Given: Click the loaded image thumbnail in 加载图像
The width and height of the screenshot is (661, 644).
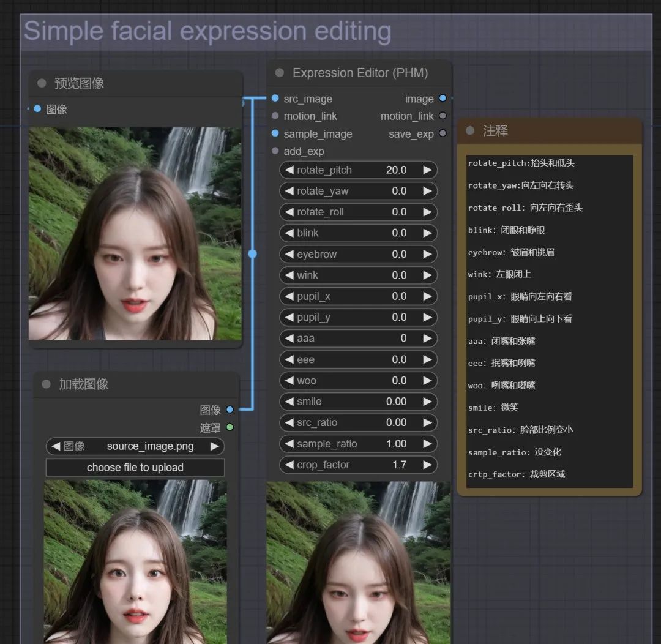Looking at the screenshot, I should [x=135, y=562].
